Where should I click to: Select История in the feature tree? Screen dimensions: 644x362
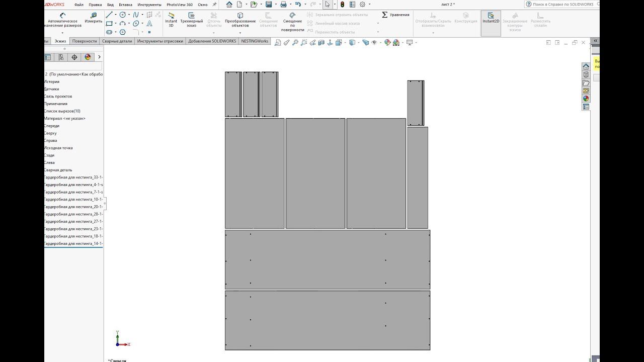coord(52,81)
